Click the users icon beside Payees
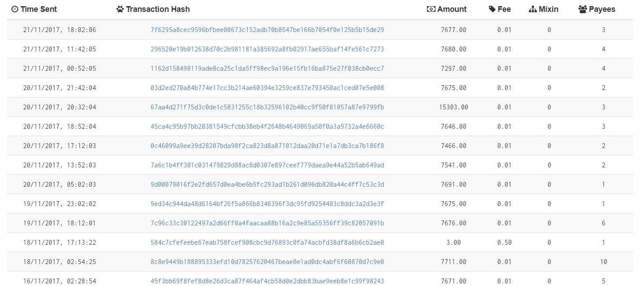The width and height of the screenshot is (644, 286). [583, 9]
